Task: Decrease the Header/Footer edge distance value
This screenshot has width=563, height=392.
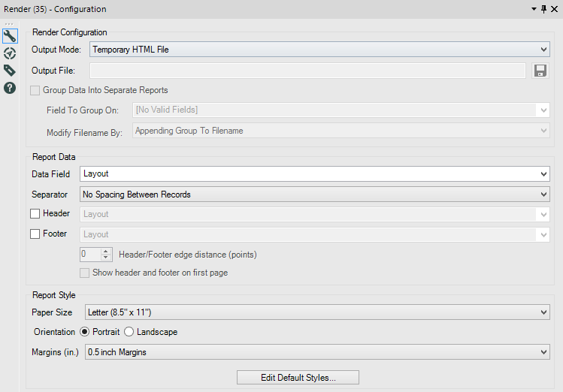Action: (x=105, y=258)
